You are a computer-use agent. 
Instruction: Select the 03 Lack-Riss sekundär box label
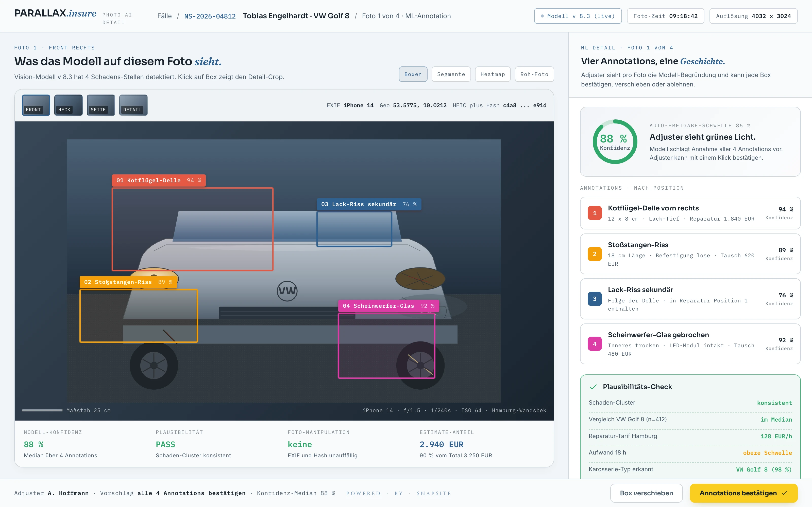click(x=369, y=204)
